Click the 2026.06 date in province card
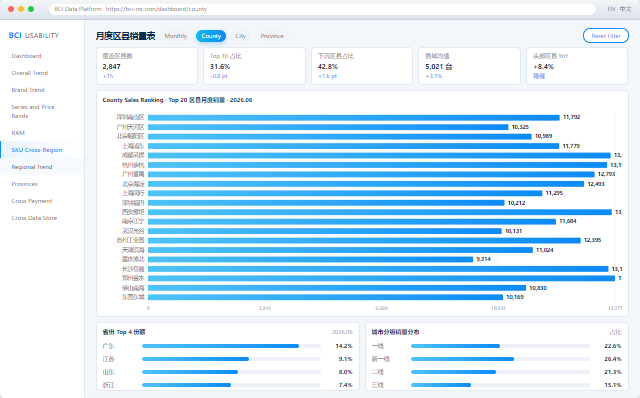The height and width of the screenshot is (398, 640). [342, 332]
